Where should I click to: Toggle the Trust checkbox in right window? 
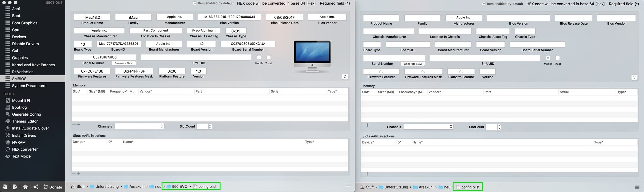[x=558, y=58]
